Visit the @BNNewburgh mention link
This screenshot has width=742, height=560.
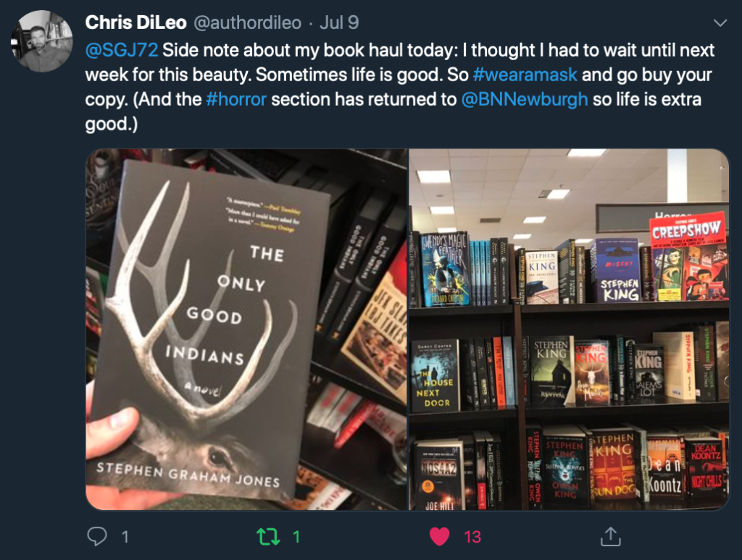click(525, 99)
